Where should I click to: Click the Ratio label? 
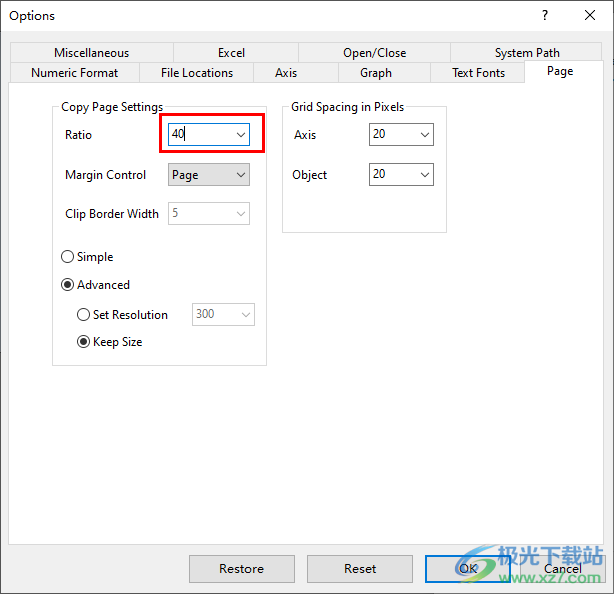pos(78,135)
